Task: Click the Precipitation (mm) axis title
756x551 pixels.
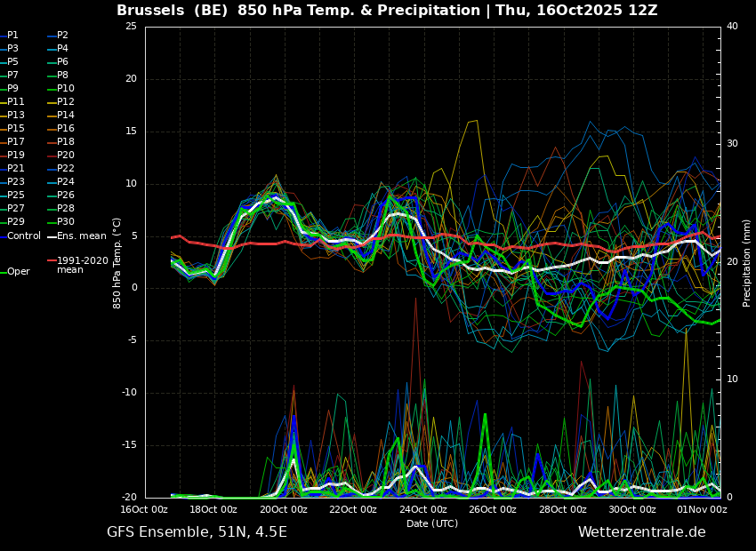Action: (x=746, y=263)
